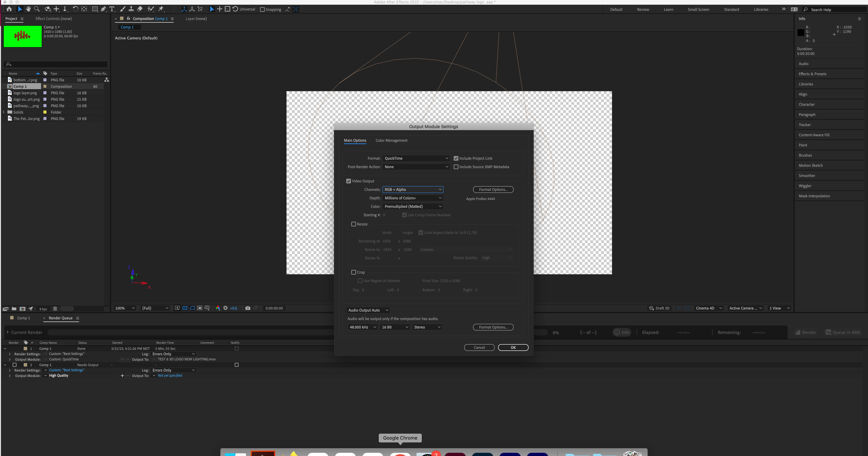Open video Format Options button
Image resolution: width=868 pixels, height=456 pixels.
(x=493, y=189)
